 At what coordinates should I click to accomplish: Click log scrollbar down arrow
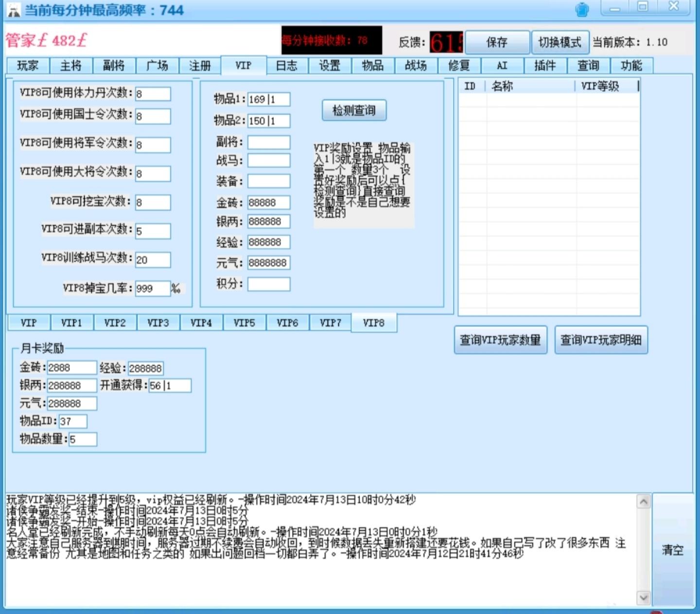644,598
